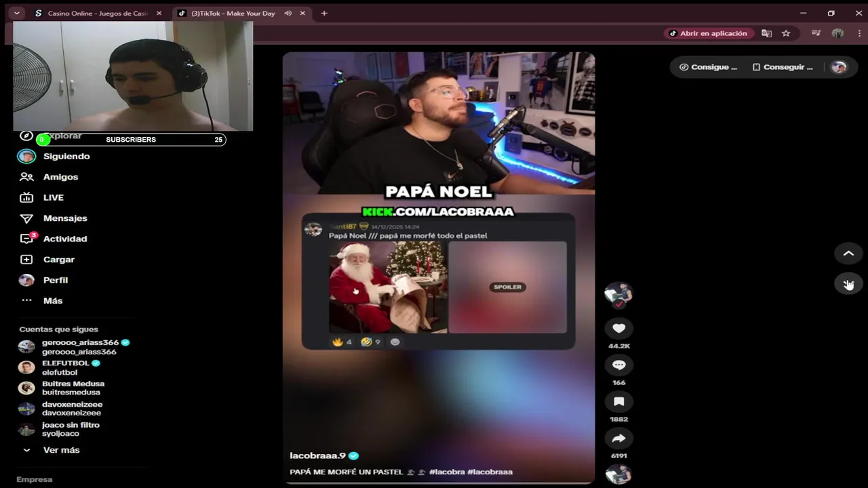
Task: Open a new browser tab
Action: 324,14
